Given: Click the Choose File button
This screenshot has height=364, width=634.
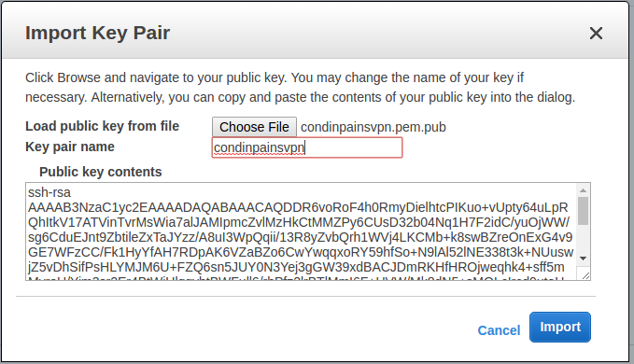Looking at the screenshot, I should [254, 127].
